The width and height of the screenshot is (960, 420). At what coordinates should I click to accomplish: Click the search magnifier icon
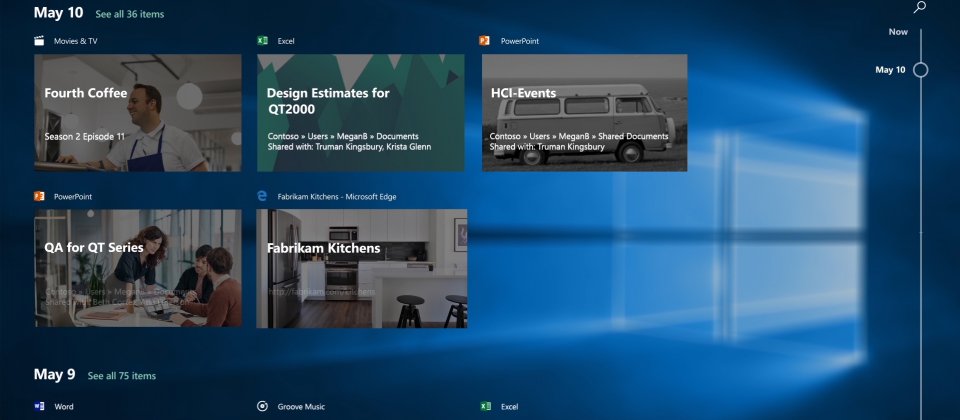920,7
